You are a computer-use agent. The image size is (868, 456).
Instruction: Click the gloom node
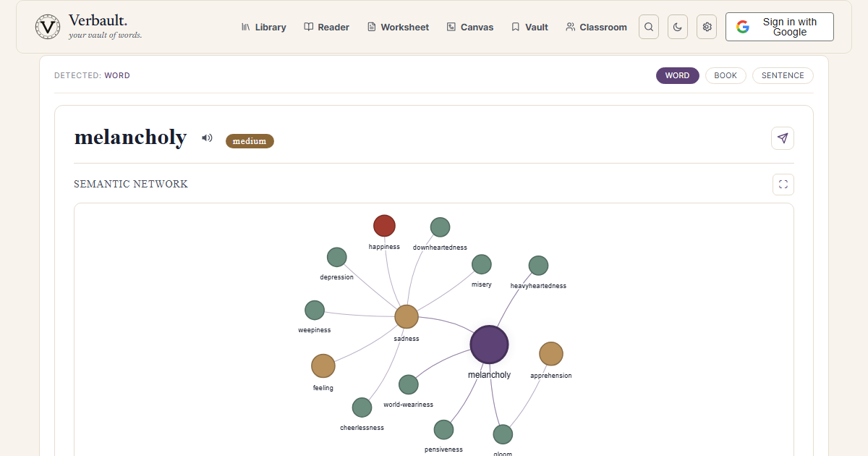click(503, 434)
